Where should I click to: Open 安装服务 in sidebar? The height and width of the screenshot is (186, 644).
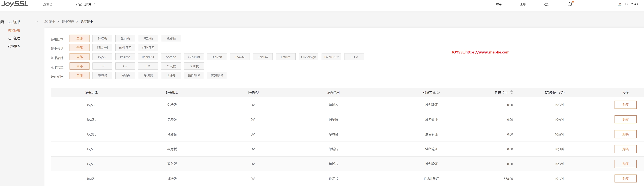click(14, 46)
